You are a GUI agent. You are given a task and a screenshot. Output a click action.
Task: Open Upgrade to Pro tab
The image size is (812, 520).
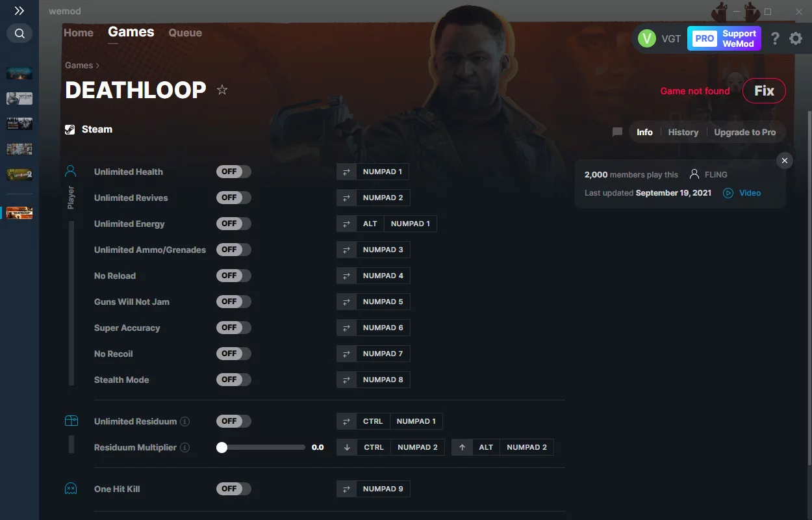click(x=745, y=132)
